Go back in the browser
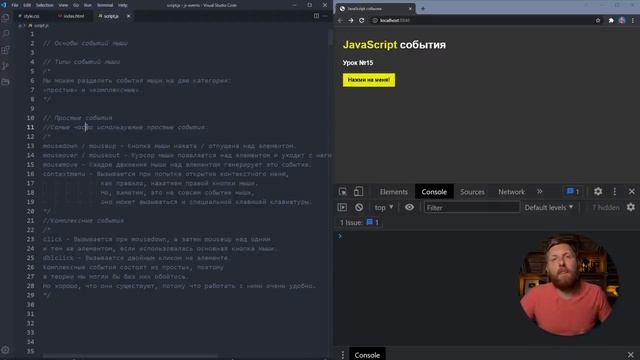This screenshot has height=360, width=640. pos(340,20)
